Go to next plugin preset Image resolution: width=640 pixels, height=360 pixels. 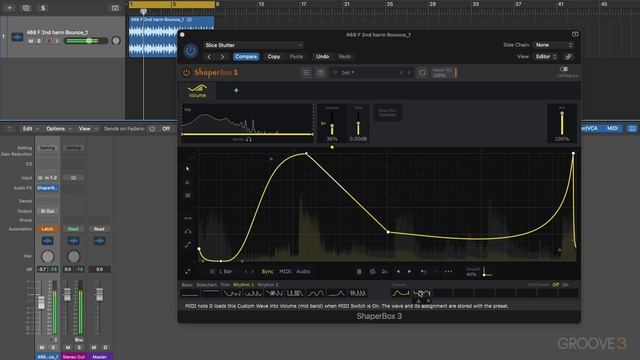[222, 57]
